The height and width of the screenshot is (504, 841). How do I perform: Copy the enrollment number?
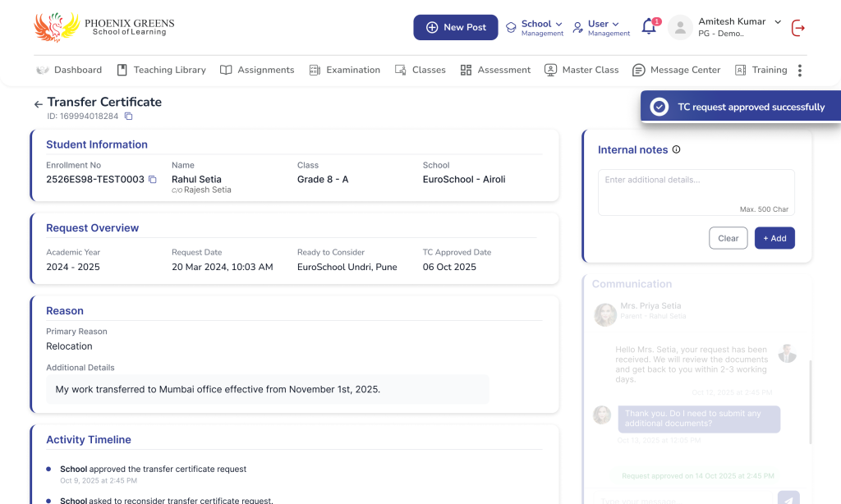pos(152,180)
